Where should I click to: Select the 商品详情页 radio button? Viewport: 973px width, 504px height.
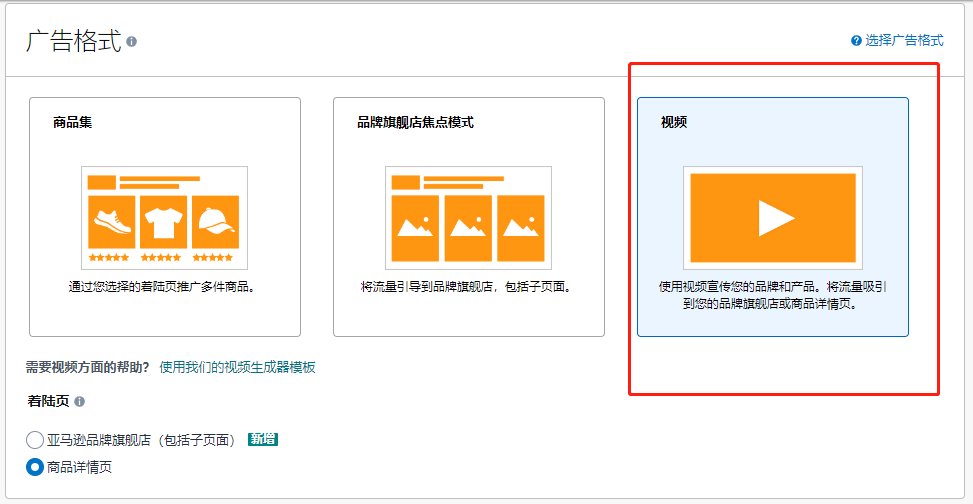tap(35, 467)
